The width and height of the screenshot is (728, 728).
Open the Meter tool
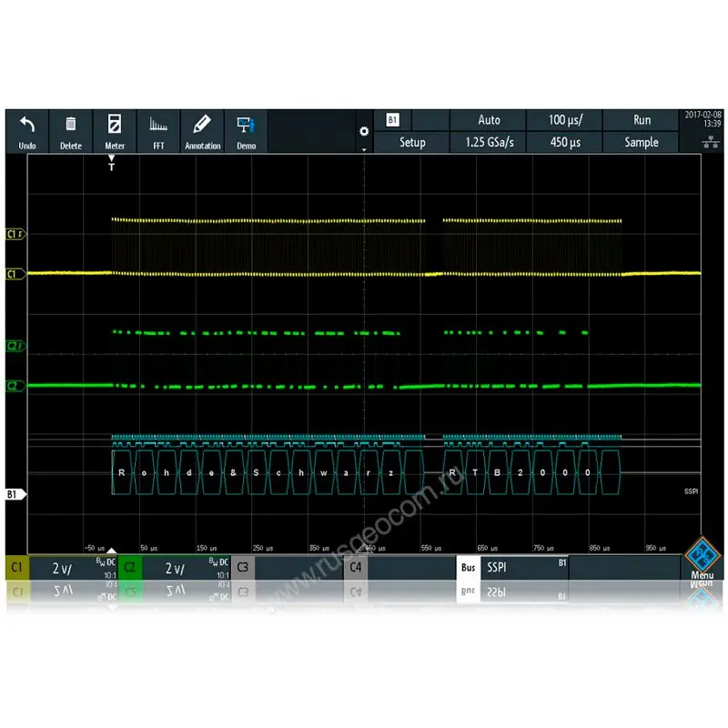115,126
